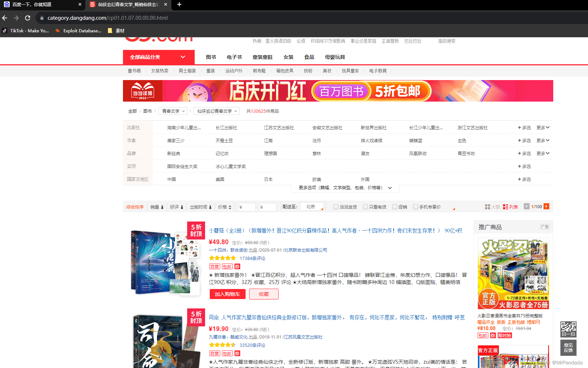The width and height of the screenshot is (588, 368).
Task: Click the maximum price input field
Action: tap(267, 207)
